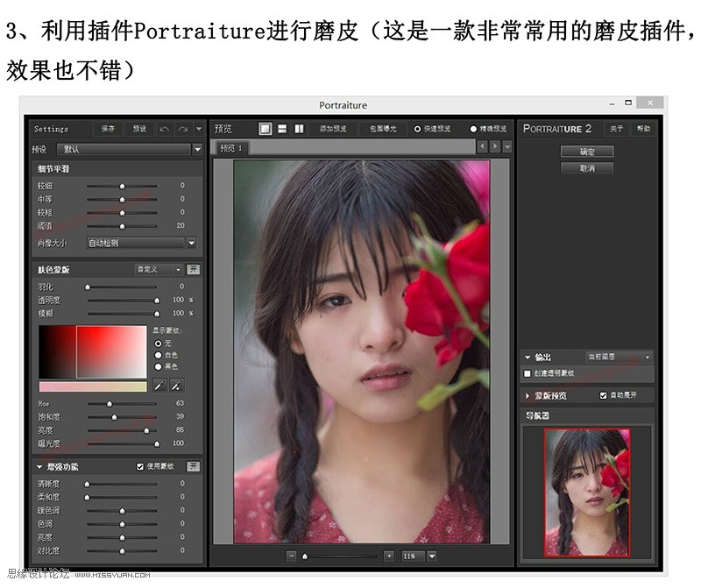Collapse 增强功能 enhancements section
The height and width of the screenshot is (588, 701).
[39, 467]
